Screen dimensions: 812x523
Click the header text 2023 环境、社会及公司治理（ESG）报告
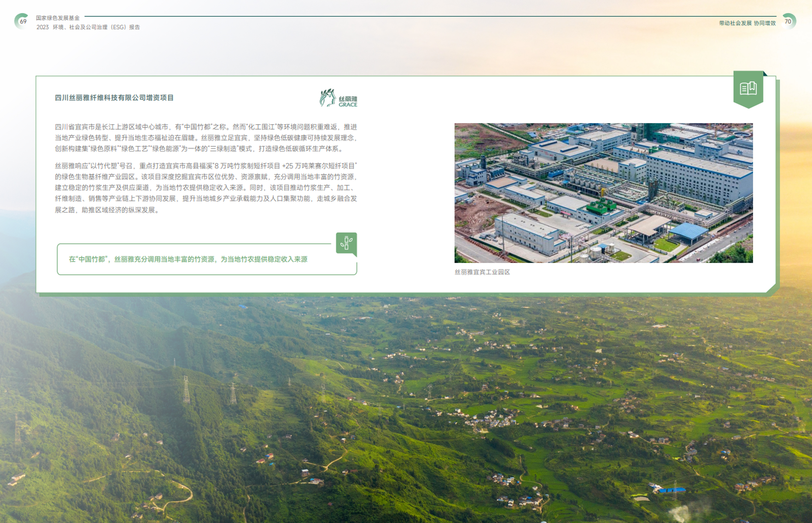click(88, 27)
